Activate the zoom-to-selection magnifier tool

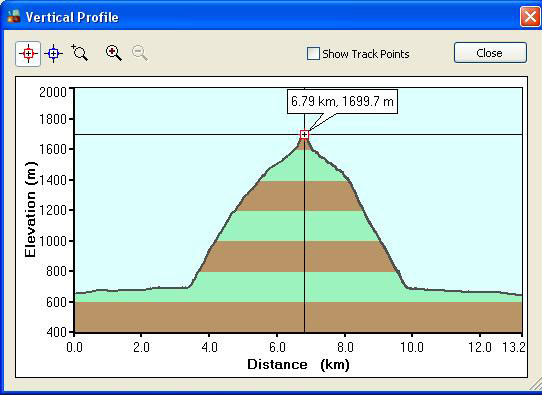pyautogui.click(x=80, y=53)
